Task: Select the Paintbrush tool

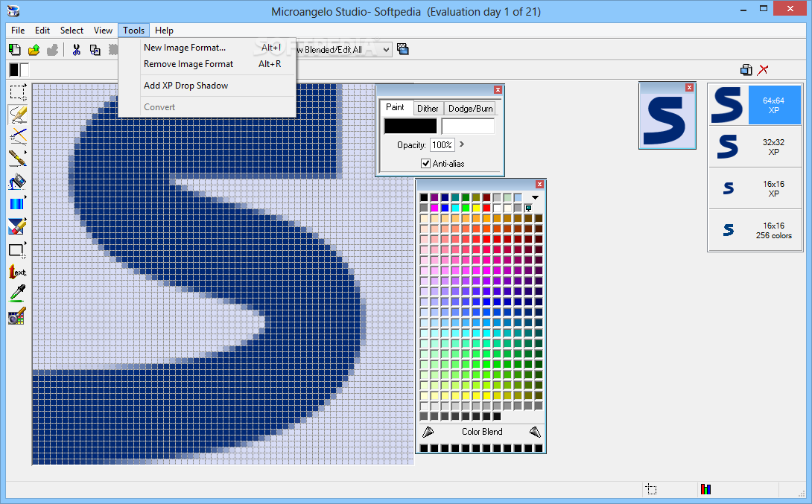Action: click(x=18, y=159)
